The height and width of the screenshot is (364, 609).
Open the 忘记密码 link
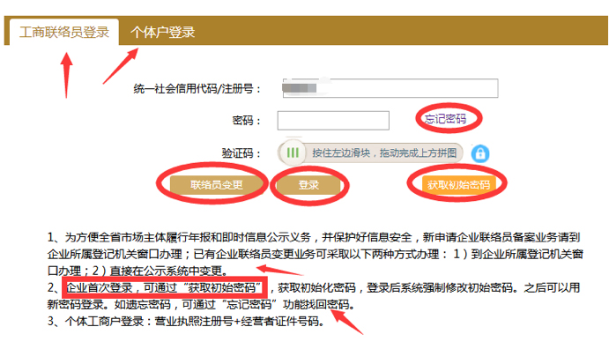(445, 118)
